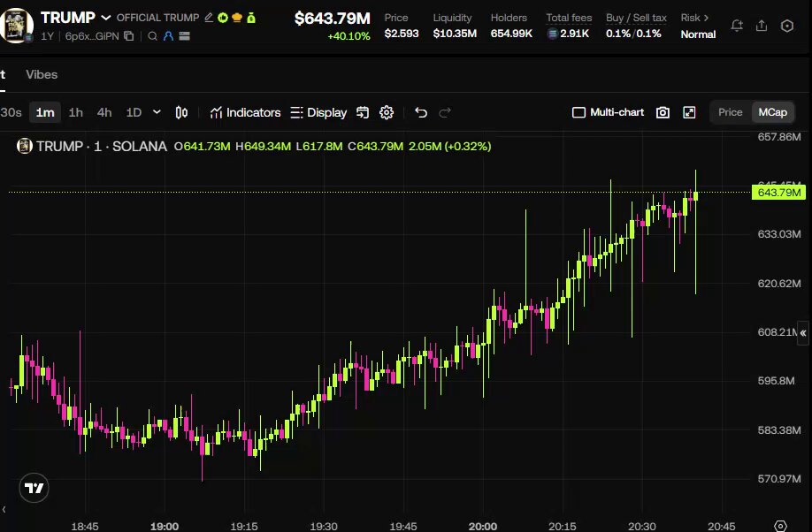The height and width of the screenshot is (532, 812).
Task: Redo the chart action
Action: point(445,112)
